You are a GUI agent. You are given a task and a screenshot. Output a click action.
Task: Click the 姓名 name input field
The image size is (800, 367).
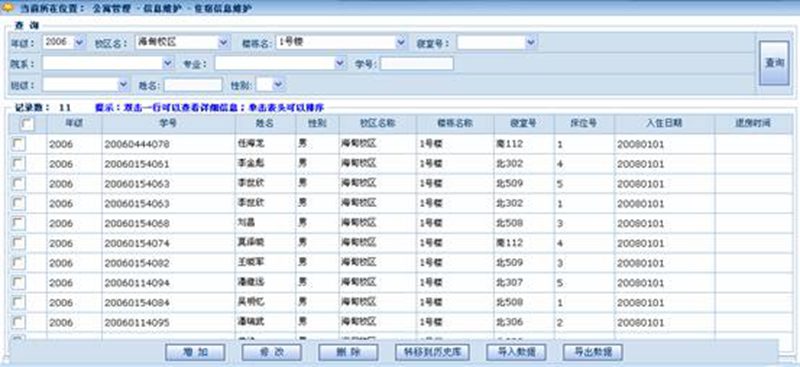[193, 85]
